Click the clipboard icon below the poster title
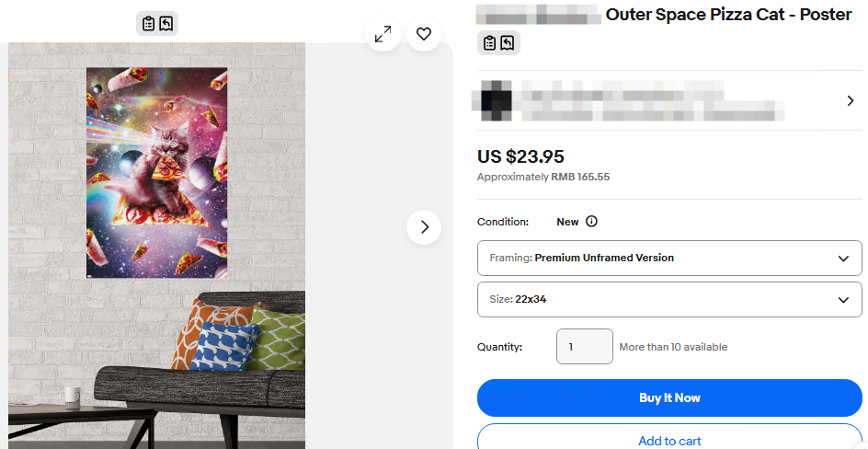This screenshot has width=868, height=449. pos(489,42)
